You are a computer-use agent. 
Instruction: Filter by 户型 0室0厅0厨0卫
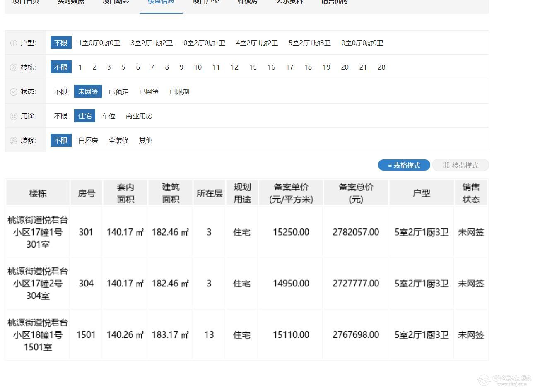tap(362, 43)
